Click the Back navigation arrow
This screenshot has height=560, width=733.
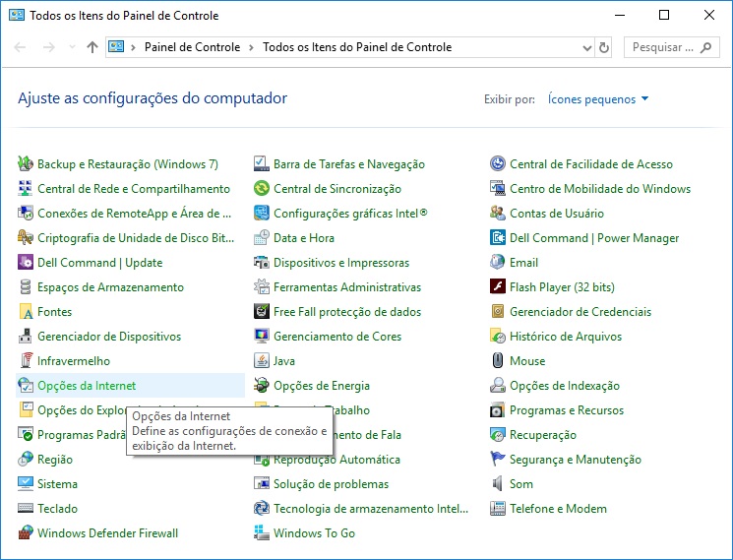click(20, 47)
